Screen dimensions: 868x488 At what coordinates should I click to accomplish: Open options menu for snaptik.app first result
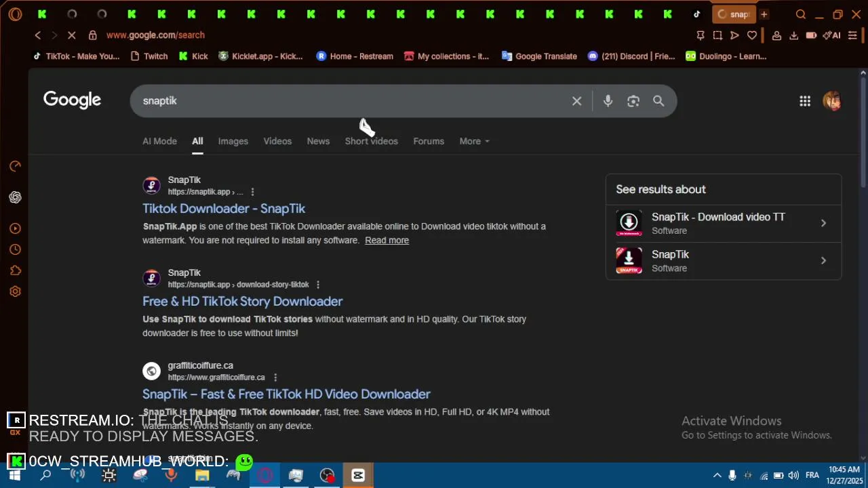pos(252,192)
